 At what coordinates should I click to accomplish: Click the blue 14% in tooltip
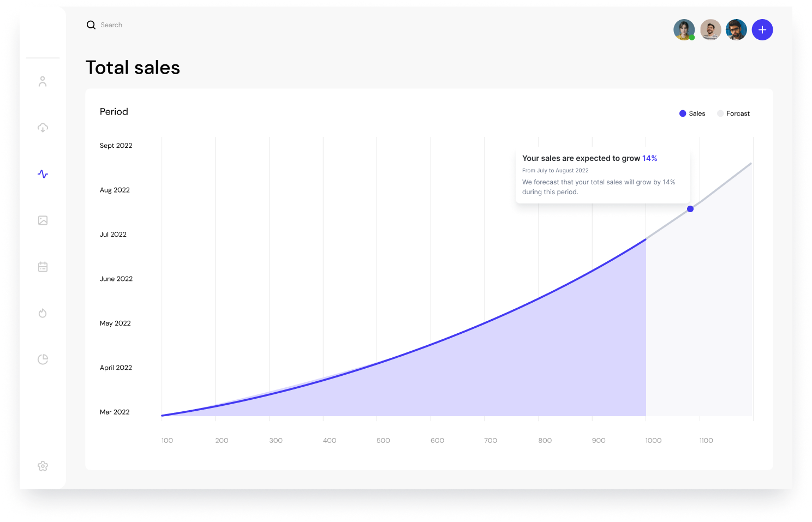pyautogui.click(x=649, y=158)
